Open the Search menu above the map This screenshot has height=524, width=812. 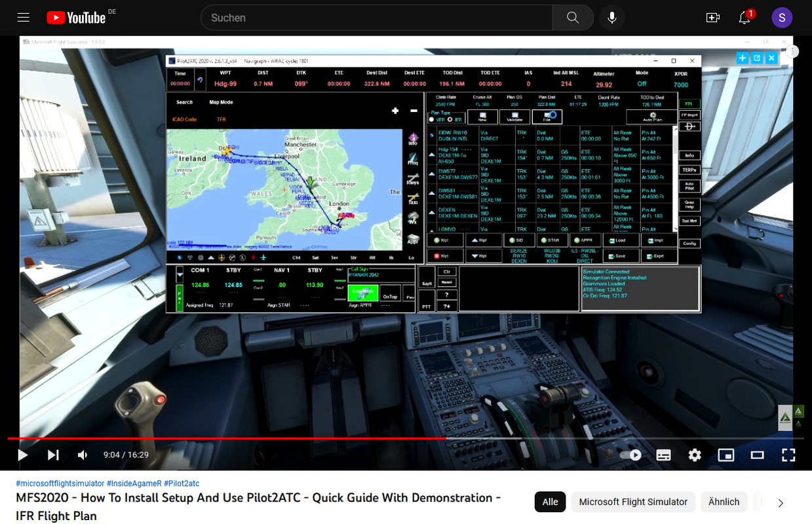pos(185,102)
